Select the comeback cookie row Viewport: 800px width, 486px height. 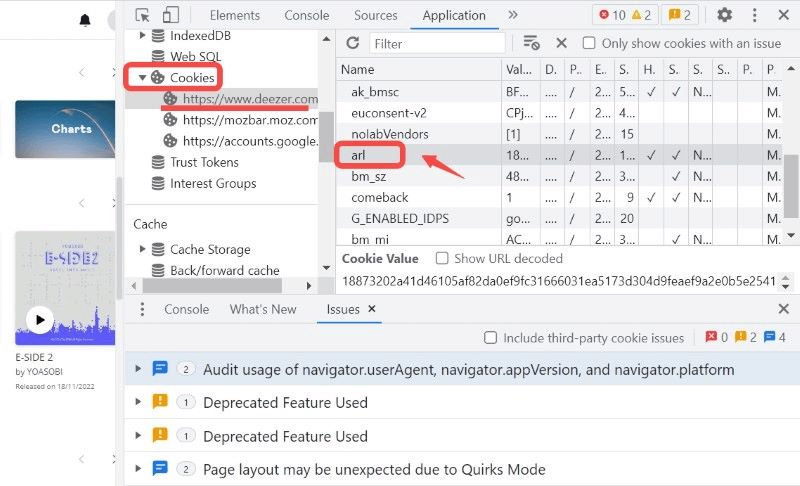(x=559, y=197)
